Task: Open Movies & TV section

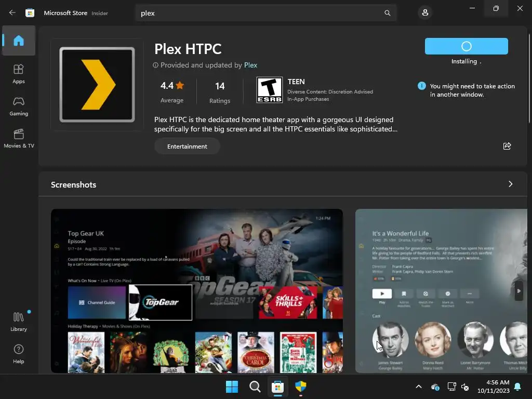Action: (x=19, y=138)
